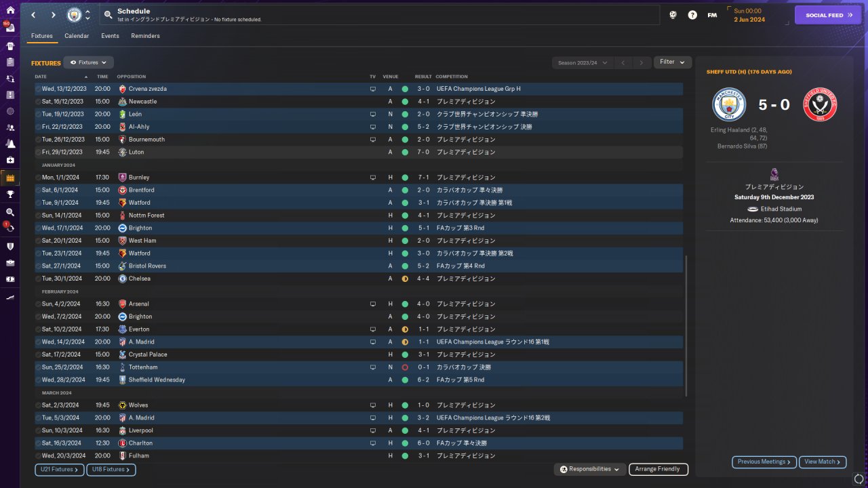Toggle row selector for Crvena zvezda fixture

[x=38, y=89]
